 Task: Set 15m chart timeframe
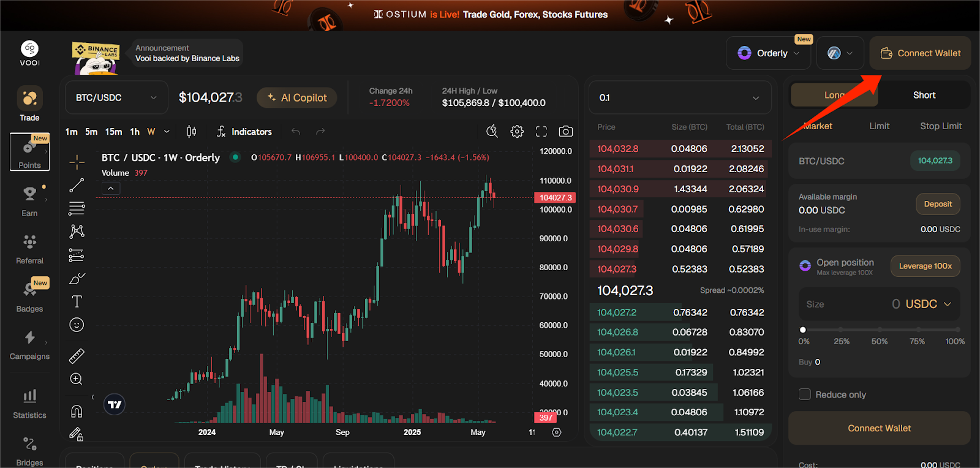click(x=113, y=131)
